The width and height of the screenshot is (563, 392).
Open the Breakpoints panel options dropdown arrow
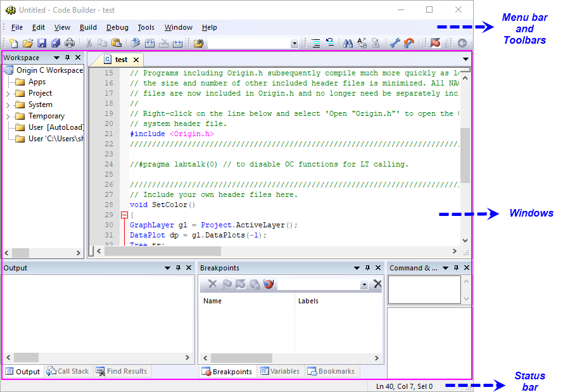pos(357,268)
